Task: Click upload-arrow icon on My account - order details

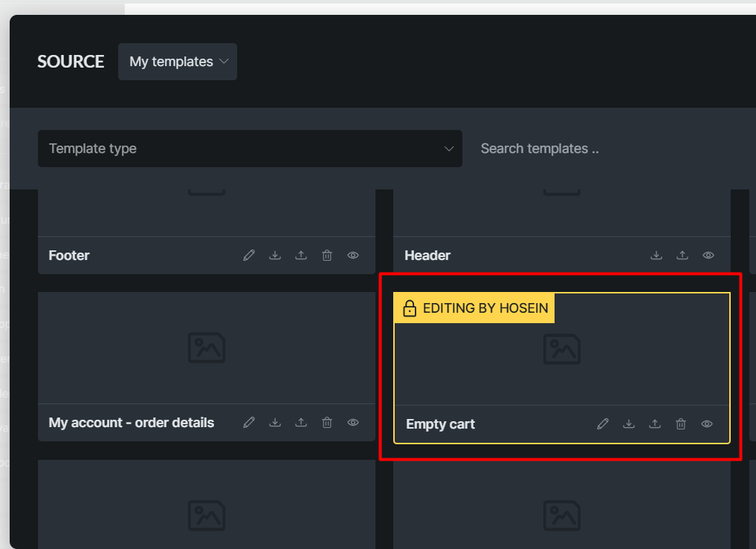Action: click(x=301, y=423)
